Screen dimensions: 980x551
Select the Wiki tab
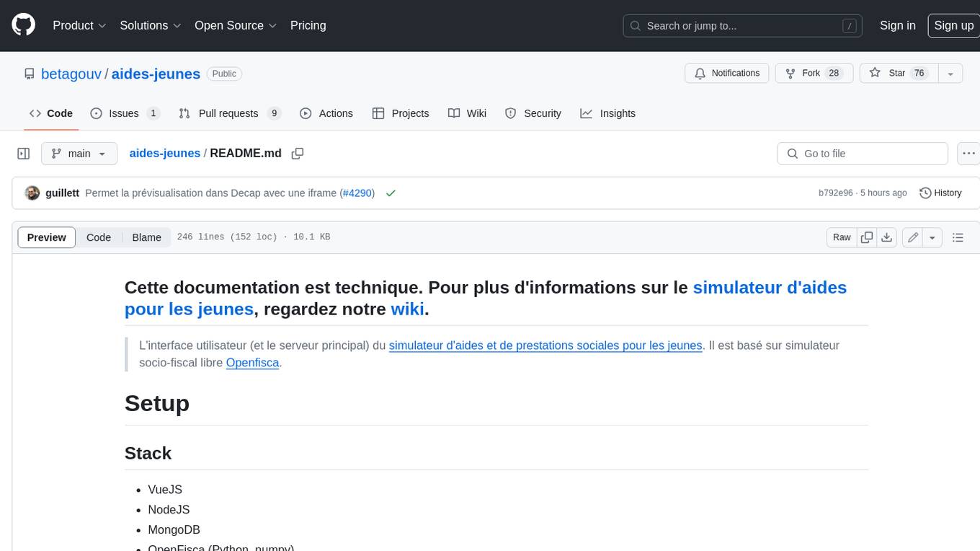pyautogui.click(x=467, y=113)
